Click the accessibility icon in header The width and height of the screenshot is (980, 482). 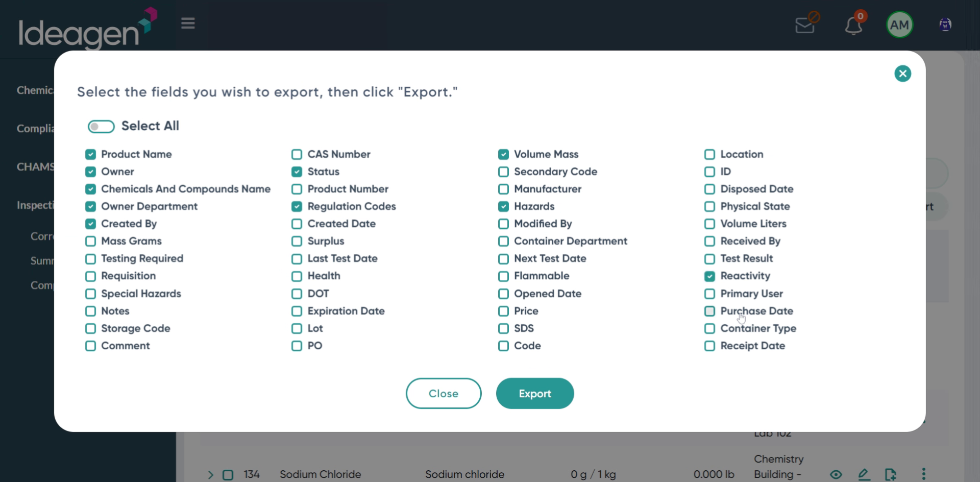click(x=945, y=25)
